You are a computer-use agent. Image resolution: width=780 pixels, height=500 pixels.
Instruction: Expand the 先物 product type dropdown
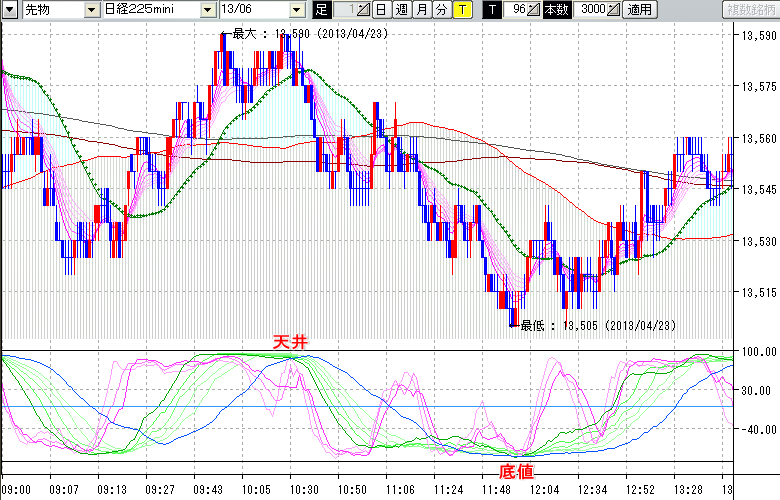point(93,9)
